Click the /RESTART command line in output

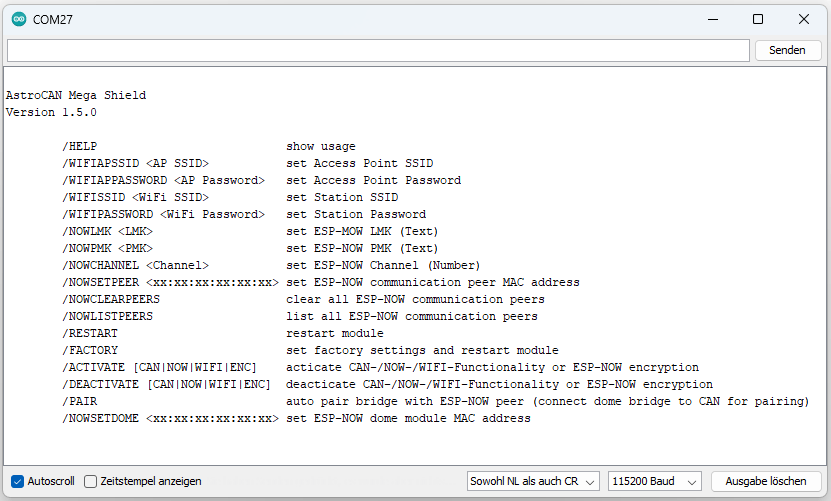pos(223,333)
